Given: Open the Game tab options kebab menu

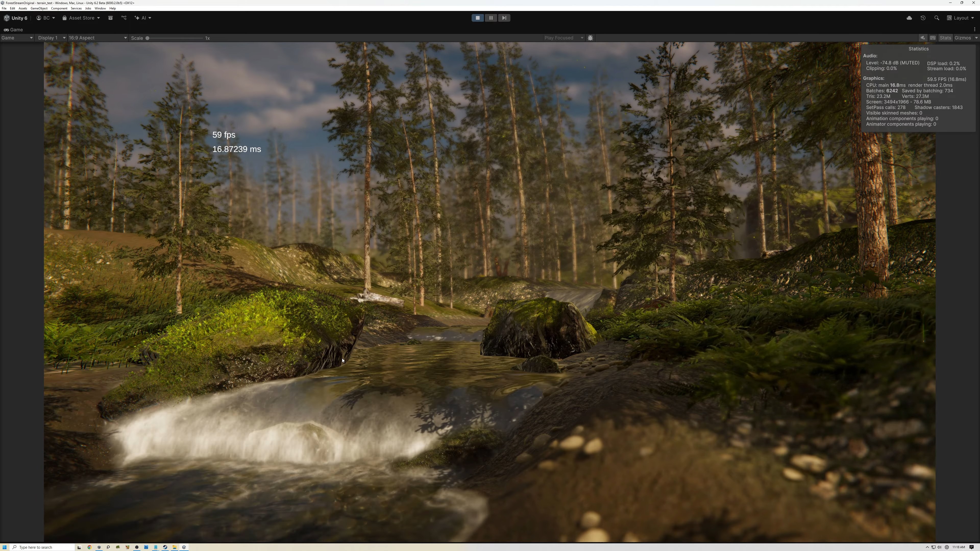Looking at the screenshot, I should [x=975, y=29].
